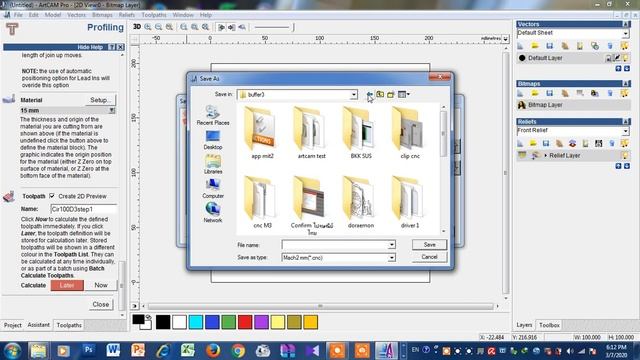Expand the 15 mm material section
Image resolution: width=640 pixels, height=360 pixels.
(111, 111)
